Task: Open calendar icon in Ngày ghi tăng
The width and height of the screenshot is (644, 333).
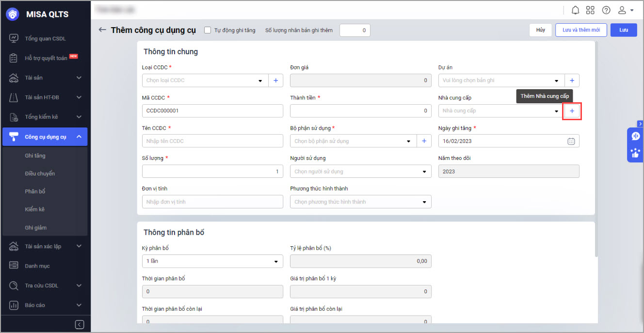Action: pyautogui.click(x=571, y=141)
